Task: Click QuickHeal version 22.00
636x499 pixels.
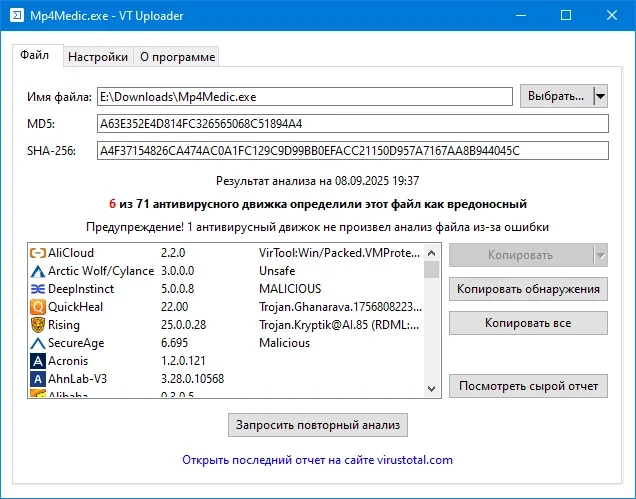Action: tap(174, 307)
